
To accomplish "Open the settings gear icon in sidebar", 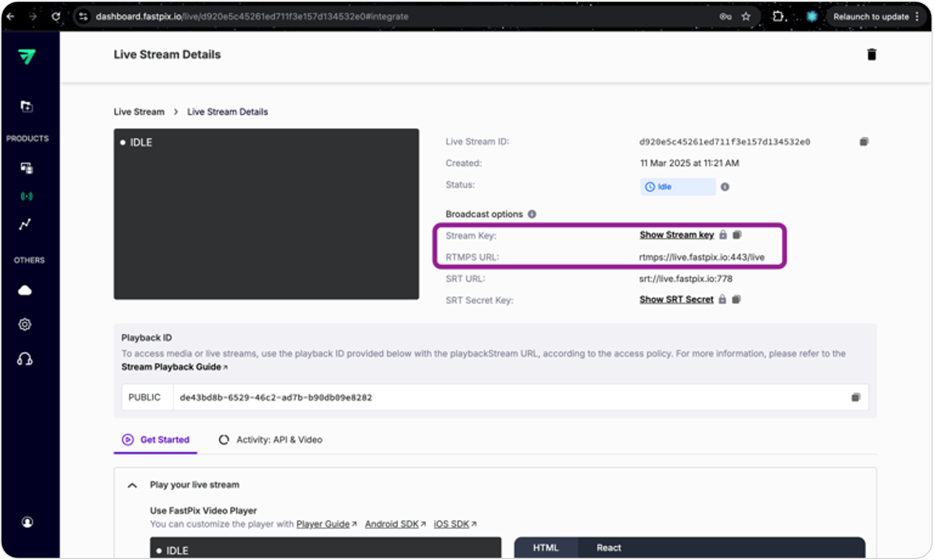I will 25,324.
